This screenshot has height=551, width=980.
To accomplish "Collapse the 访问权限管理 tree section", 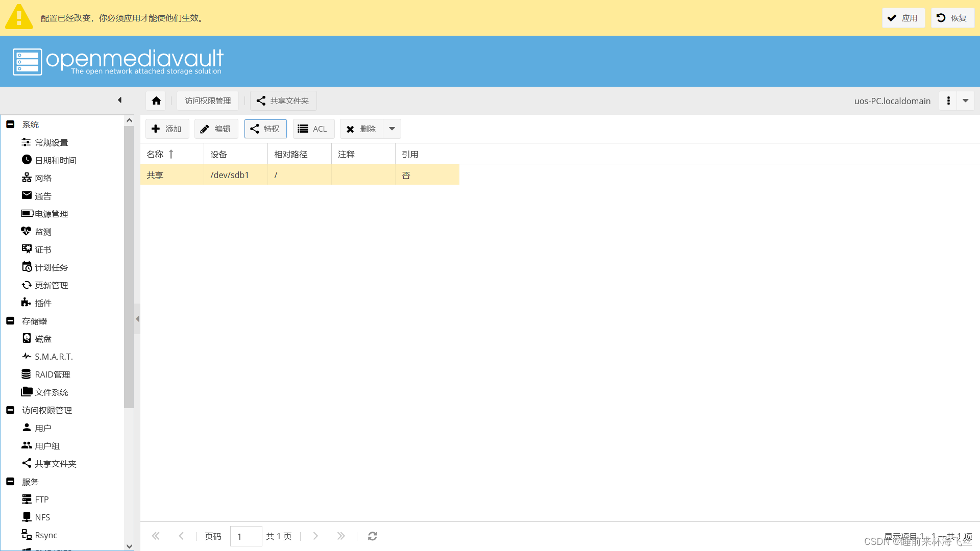I will [x=10, y=410].
